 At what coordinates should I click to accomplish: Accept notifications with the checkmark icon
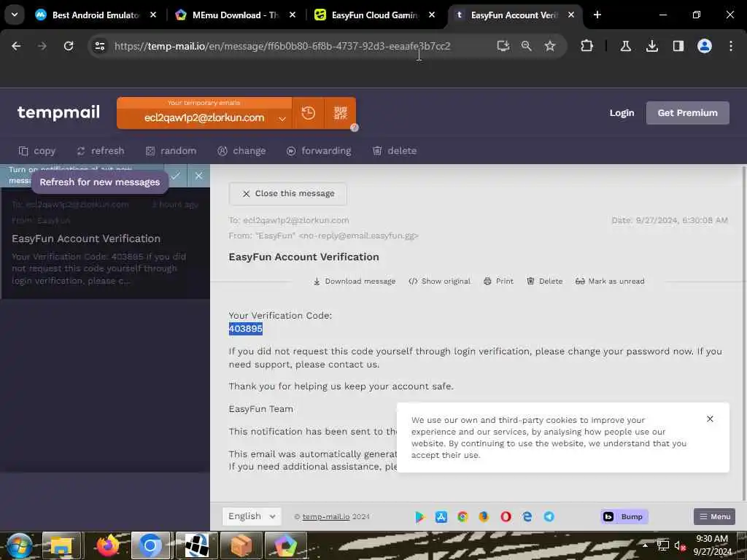[176, 176]
